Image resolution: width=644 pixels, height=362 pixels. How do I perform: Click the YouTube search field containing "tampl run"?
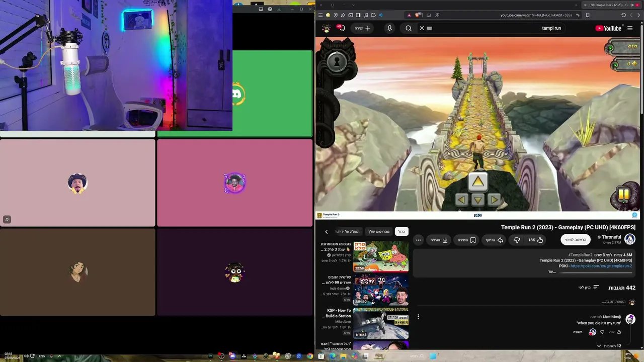pos(491,28)
